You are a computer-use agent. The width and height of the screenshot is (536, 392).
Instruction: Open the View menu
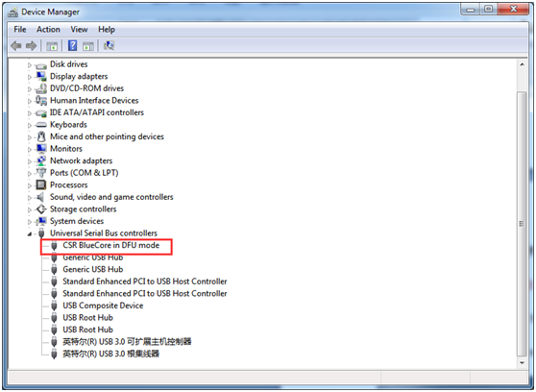(79, 30)
